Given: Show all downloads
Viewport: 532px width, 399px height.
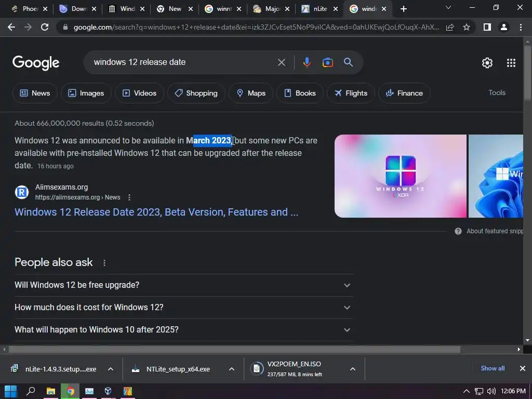Looking at the screenshot, I should (x=493, y=368).
